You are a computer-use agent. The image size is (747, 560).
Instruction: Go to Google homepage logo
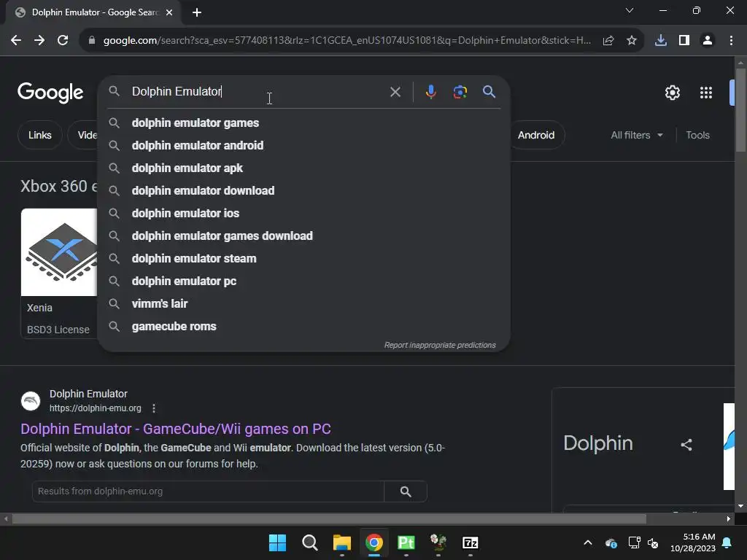(50, 93)
